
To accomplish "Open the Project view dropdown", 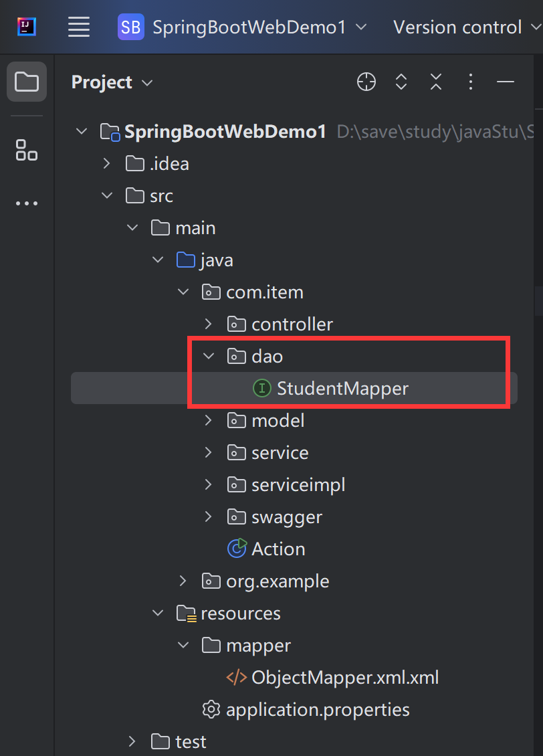I will [x=112, y=82].
